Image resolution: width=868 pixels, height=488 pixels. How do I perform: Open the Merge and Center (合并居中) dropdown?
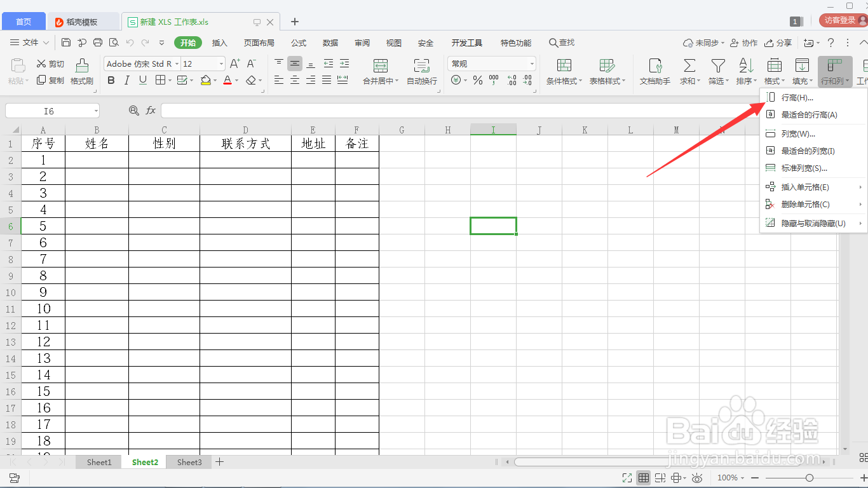pyautogui.click(x=381, y=81)
